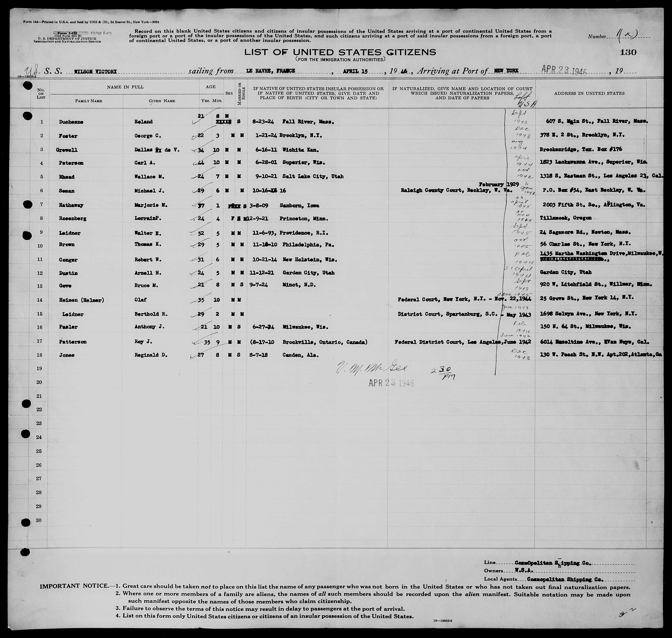Click the 'APR 23 1946' stamp in header
Screen dimensions: 672x638
coord(564,70)
